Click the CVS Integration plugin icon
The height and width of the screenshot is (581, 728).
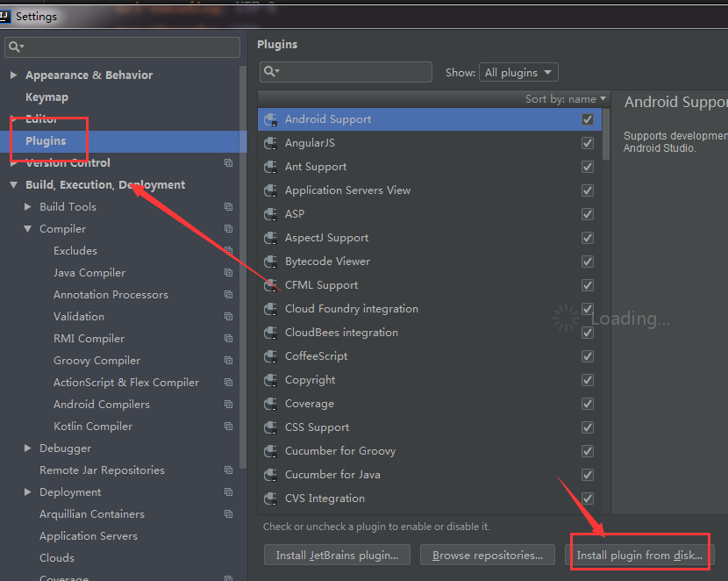tap(271, 499)
